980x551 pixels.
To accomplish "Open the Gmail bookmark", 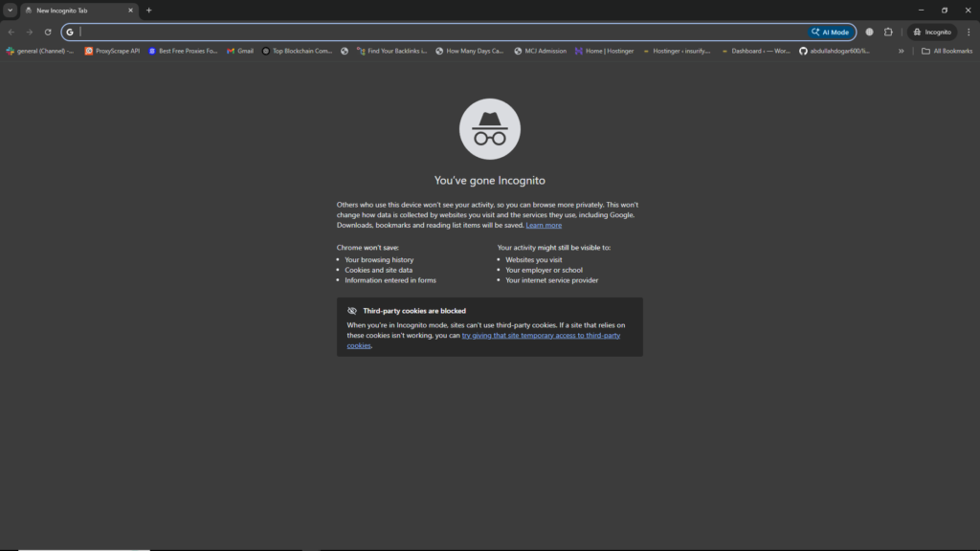I will coord(240,51).
